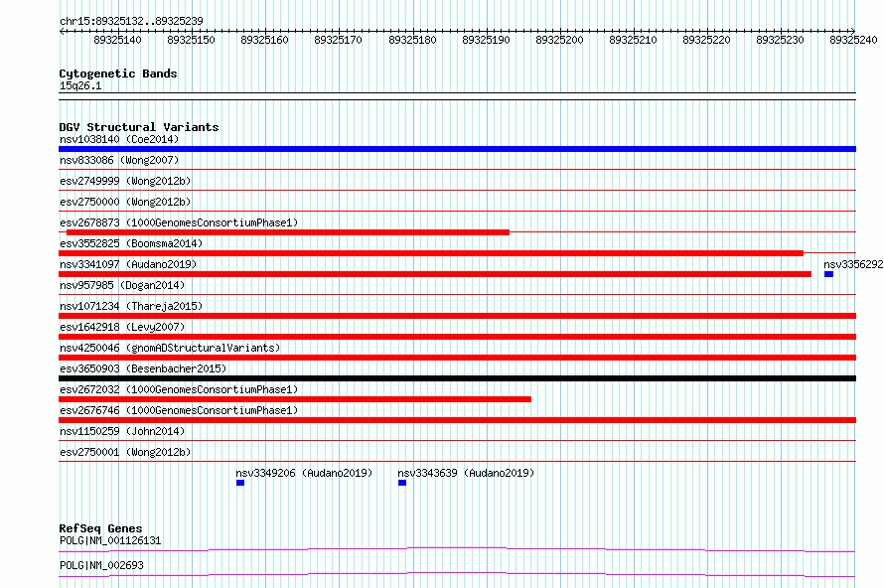Select the red nsv1071234 variant bar

click(x=457, y=316)
